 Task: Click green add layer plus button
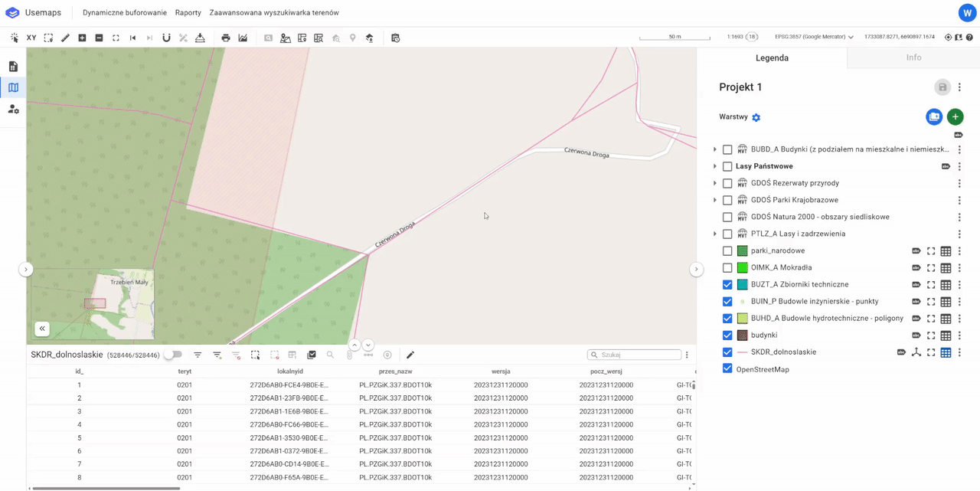pyautogui.click(x=955, y=117)
